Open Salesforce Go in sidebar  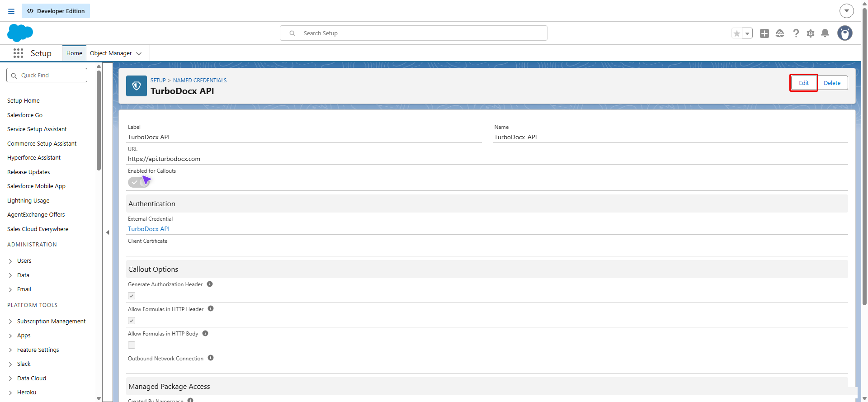point(25,115)
